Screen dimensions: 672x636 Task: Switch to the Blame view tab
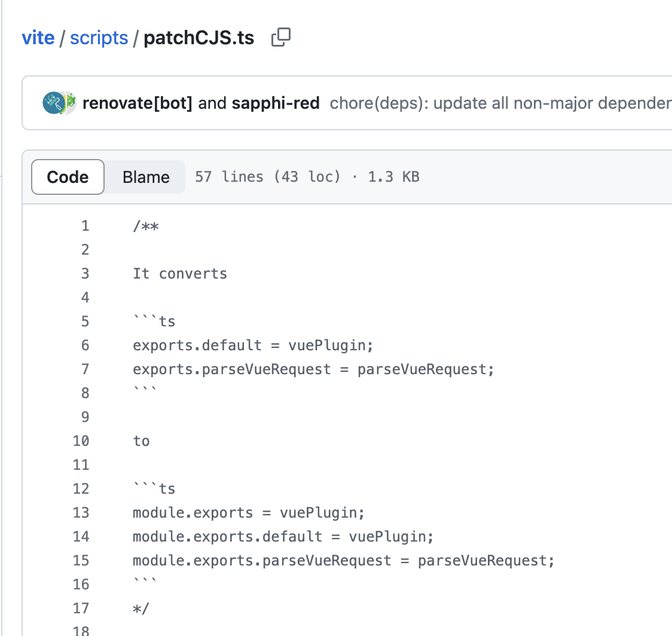(x=146, y=177)
